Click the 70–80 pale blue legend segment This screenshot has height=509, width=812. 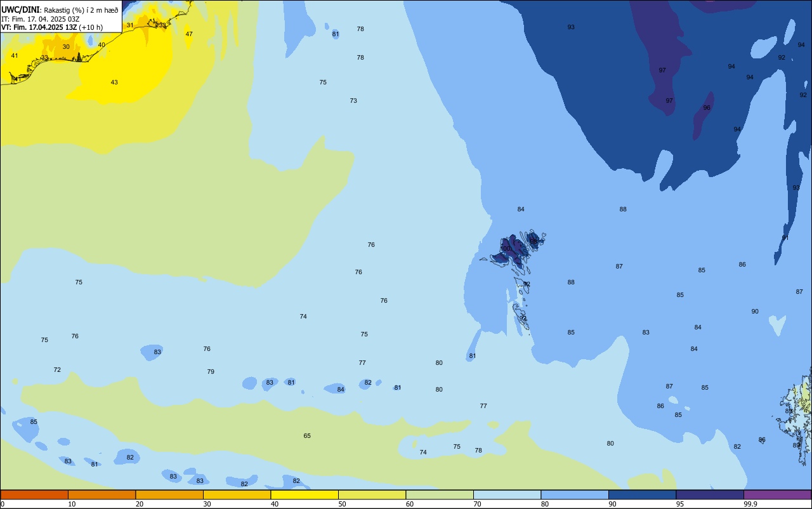tap(507, 494)
